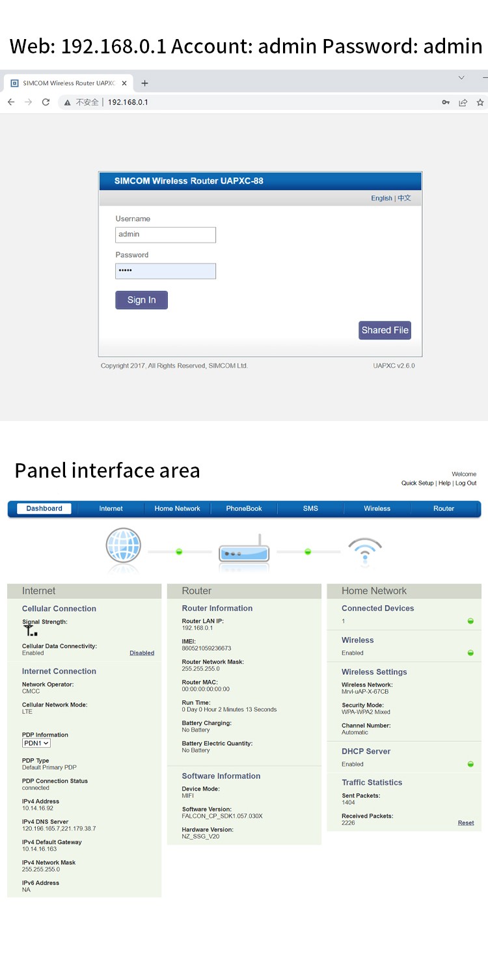Open the Wireless tab
This screenshot has height=980, width=488.
(377, 509)
